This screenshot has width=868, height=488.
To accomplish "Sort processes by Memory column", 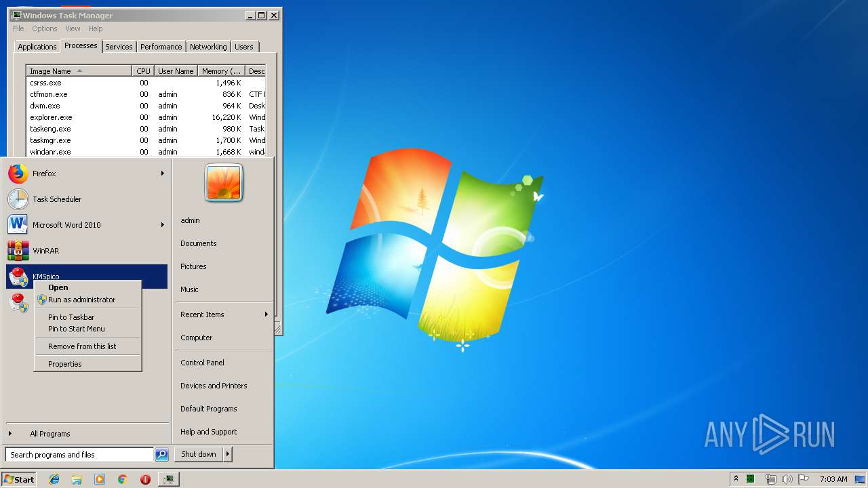I will (x=221, y=70).
